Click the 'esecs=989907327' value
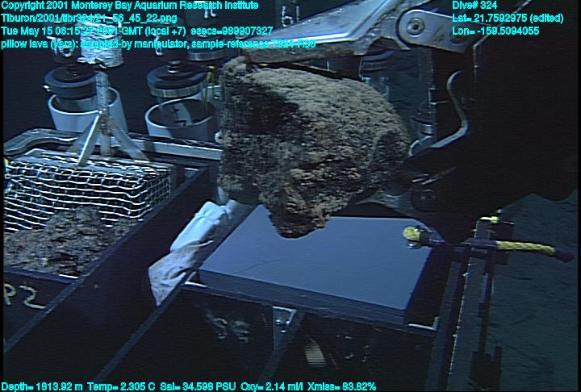 232,31
